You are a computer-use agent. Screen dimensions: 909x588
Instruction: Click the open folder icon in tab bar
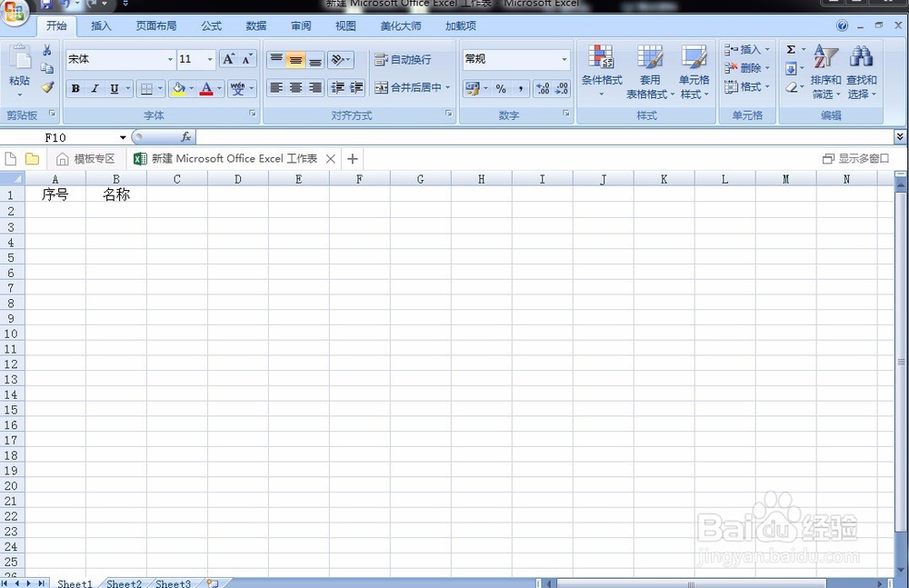click(x=33, y=158)
